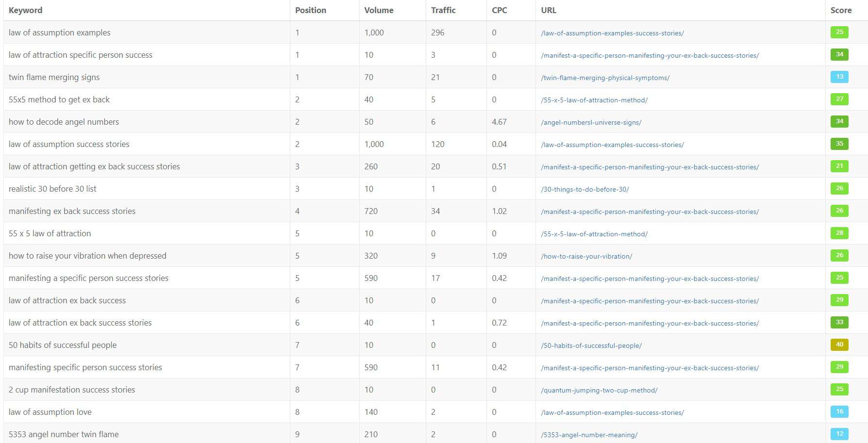Viewport: 868px width, 443px height.
Task: Open the /50-habits-of-successful-people/ link
Action: click(591, 345)
